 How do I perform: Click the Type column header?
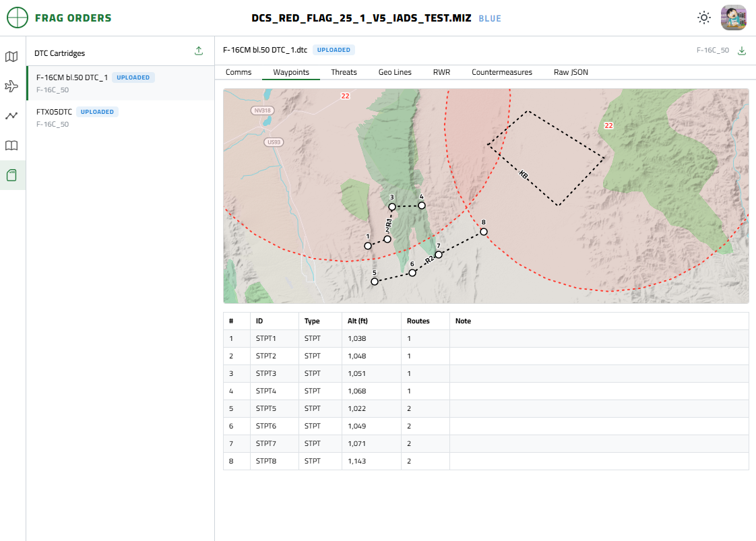click(312, 321)
